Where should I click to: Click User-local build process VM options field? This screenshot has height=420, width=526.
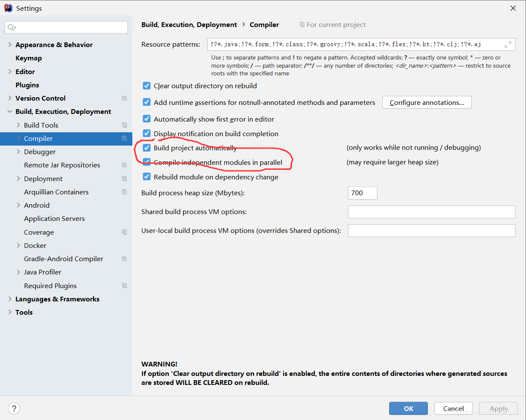432,231
